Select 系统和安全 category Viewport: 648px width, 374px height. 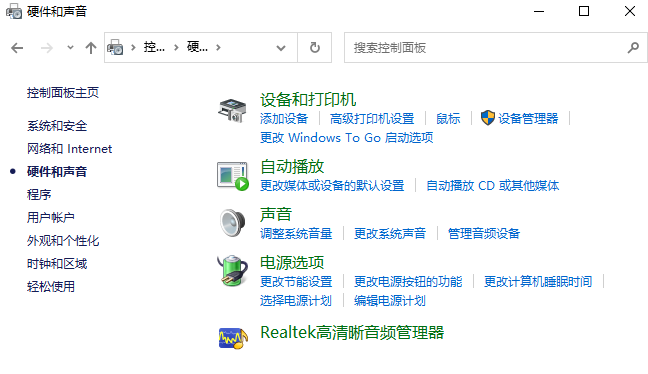[57, 126]
